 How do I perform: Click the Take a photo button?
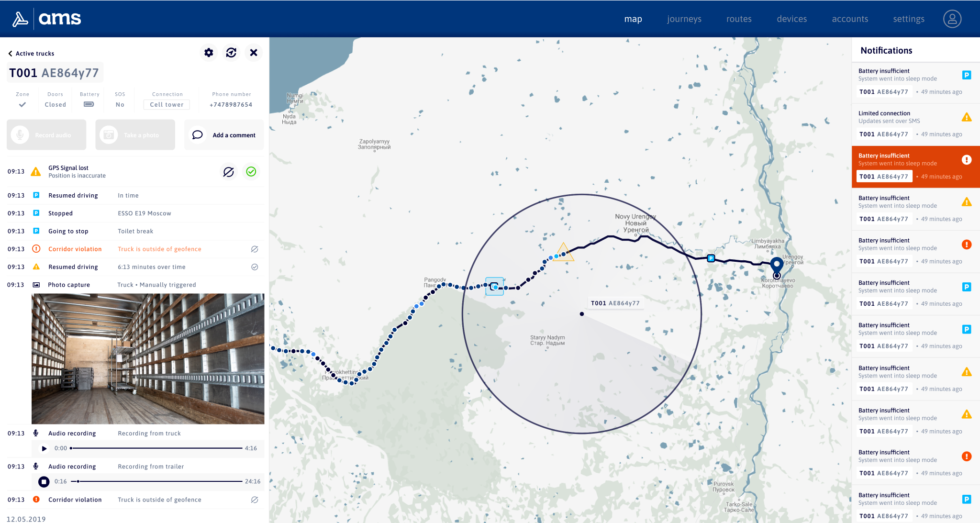[x=135, y=135]
